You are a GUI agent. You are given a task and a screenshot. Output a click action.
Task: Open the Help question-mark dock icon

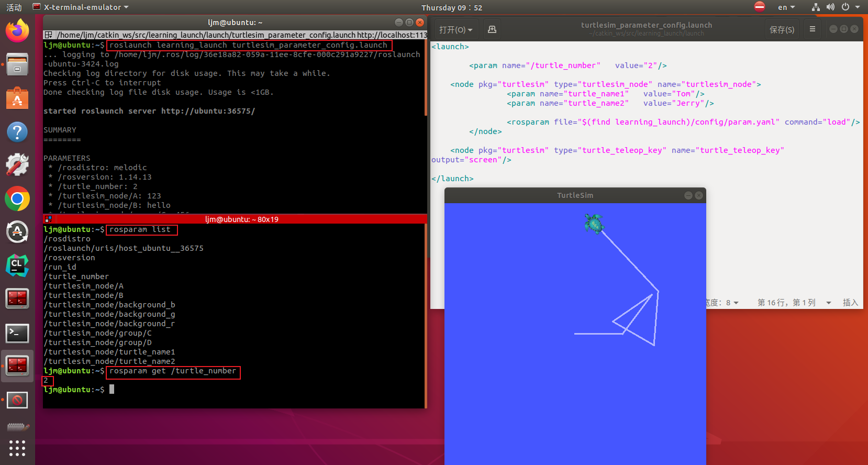(x=17, y=132)
